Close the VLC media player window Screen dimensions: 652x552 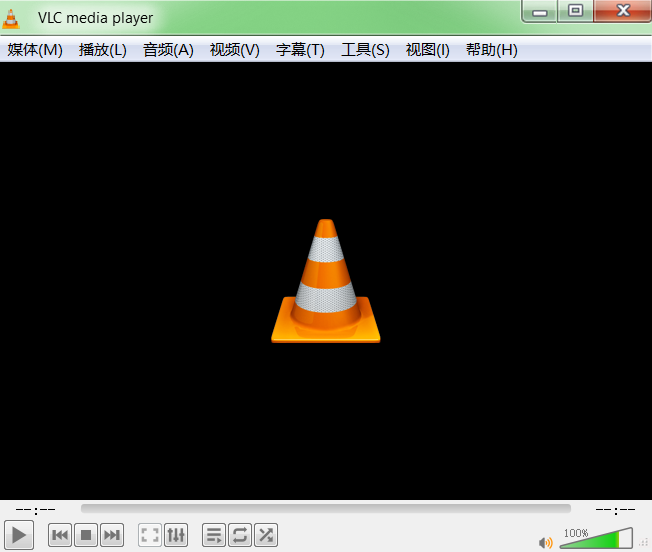623,11
